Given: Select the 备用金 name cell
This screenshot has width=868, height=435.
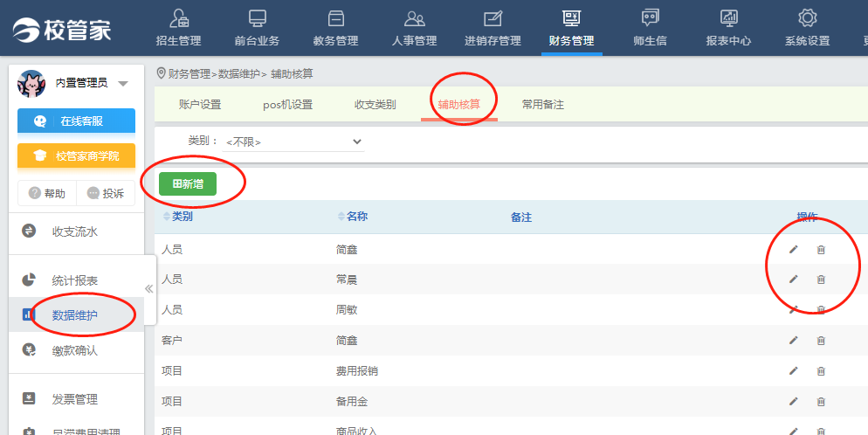Looking at the screenshot, I should pyautogui.click(x=352, y=401).
